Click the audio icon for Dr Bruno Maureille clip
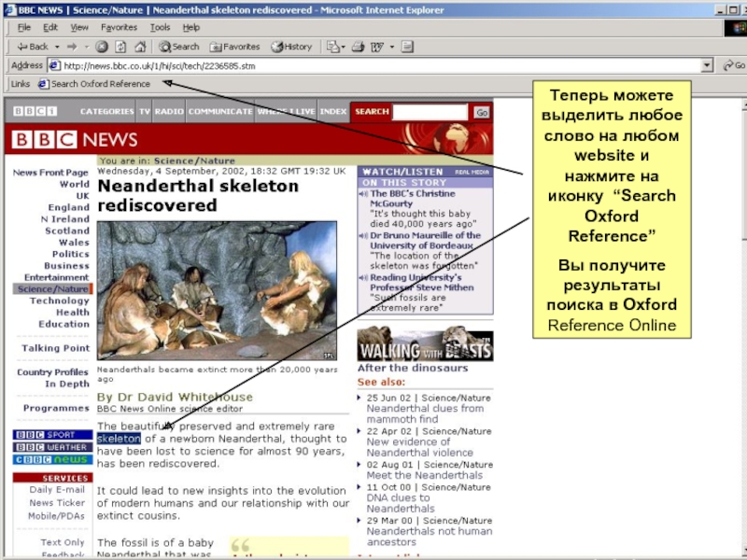This screenshot has height=560, width=747. (363, 236)
